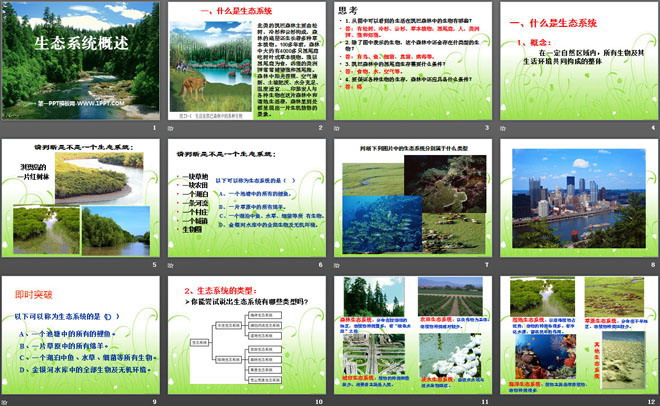Select slide 6 with the bulleted list and quiz
This screenshot has height=406, width=660.
247,198
